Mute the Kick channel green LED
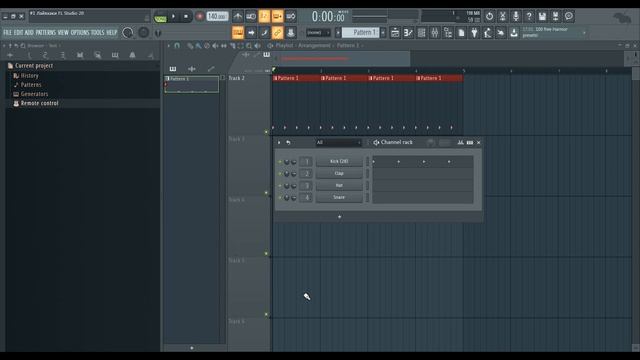The image size is (640, 360). pyautogui.click(x=280, y=162)
